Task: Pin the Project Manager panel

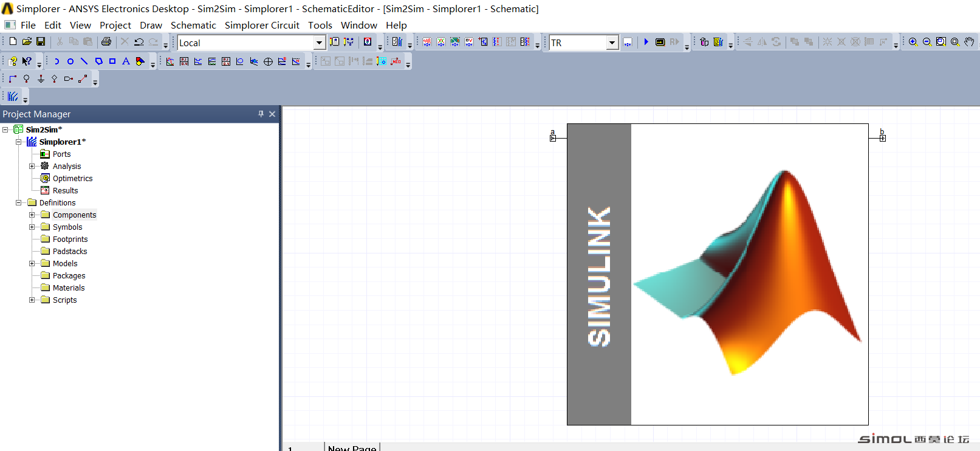Action: [x=261, y=114]
